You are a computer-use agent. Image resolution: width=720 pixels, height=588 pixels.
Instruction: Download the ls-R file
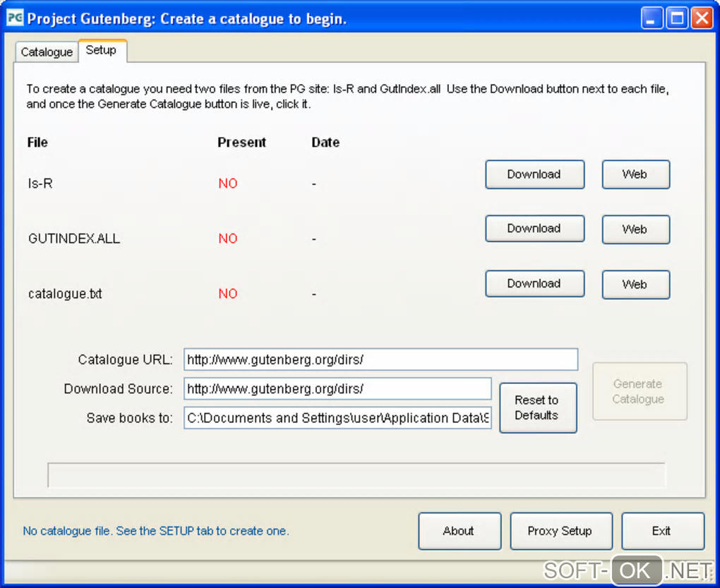[535, 174]
